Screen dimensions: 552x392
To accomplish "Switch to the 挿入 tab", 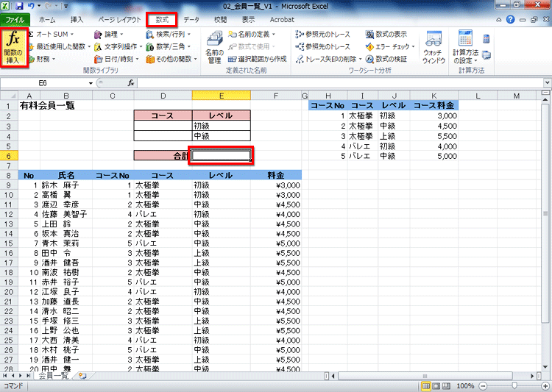I will coord(77,20).
